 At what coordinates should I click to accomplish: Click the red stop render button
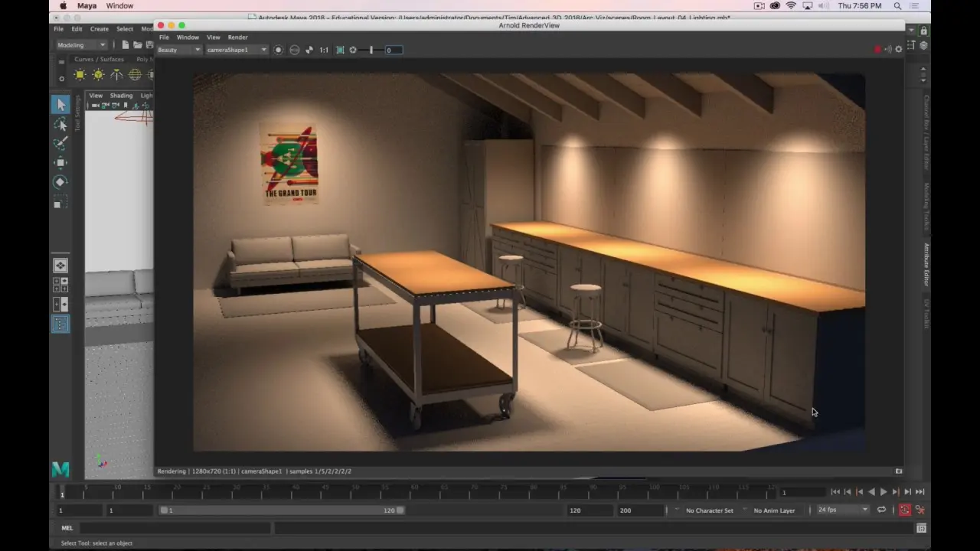coord(877,50)
